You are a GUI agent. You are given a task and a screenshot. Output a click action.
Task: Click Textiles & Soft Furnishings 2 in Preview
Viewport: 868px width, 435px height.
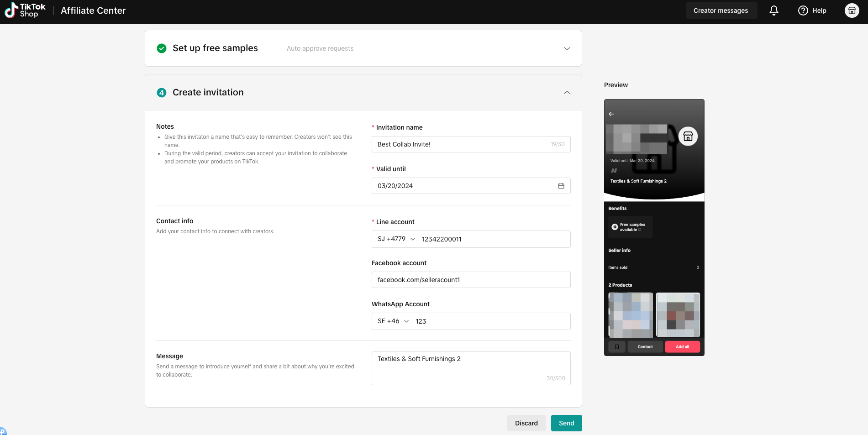[x=638, y=181]
